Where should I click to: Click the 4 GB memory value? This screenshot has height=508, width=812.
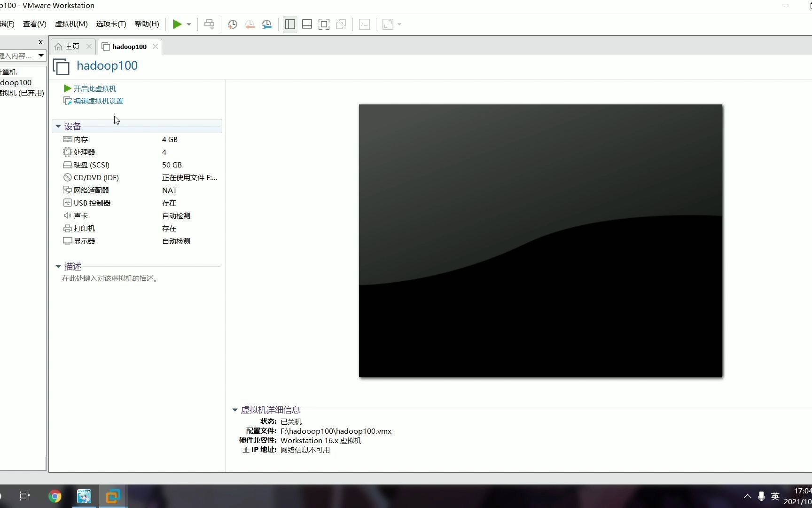[170, 139]
